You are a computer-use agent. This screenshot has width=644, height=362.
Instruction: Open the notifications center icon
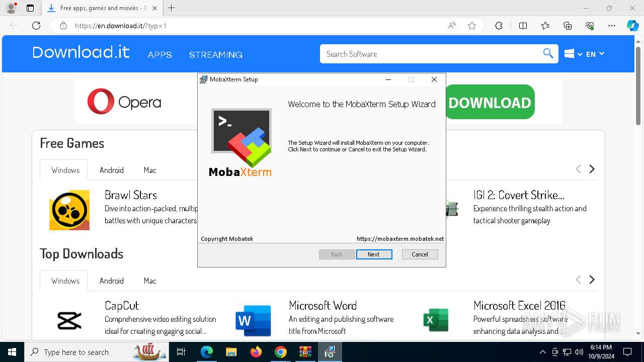tap(627, 352)
